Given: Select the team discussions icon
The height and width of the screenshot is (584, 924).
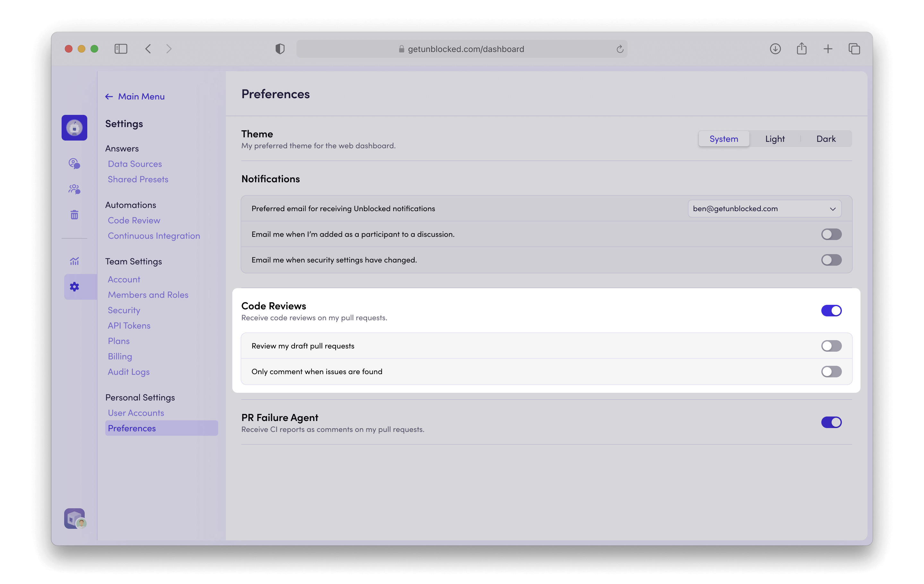Looking at the screenshot, I should [x=74, y=189].
